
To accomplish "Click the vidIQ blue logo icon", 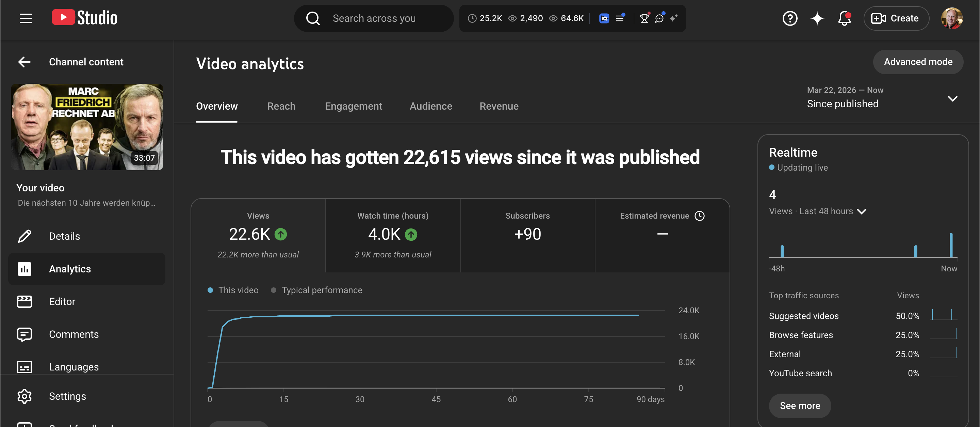I will [604, 18].
